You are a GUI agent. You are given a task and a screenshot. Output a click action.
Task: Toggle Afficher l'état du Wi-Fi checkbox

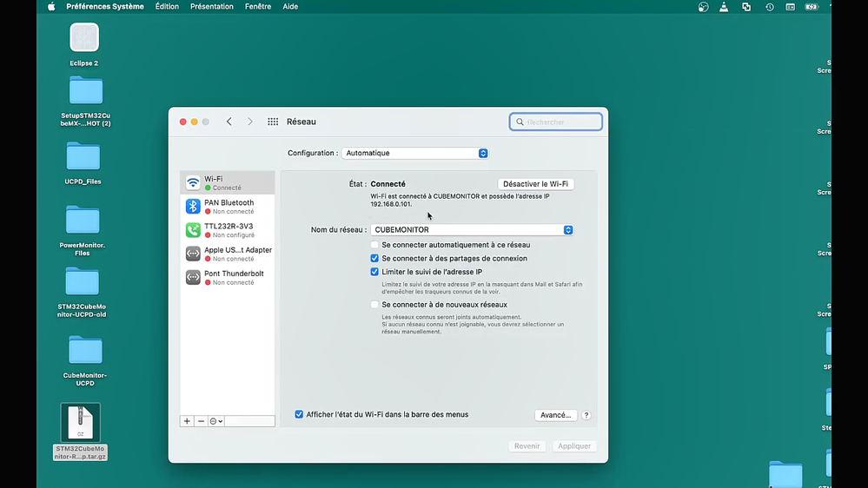click(x=299, y=414)
